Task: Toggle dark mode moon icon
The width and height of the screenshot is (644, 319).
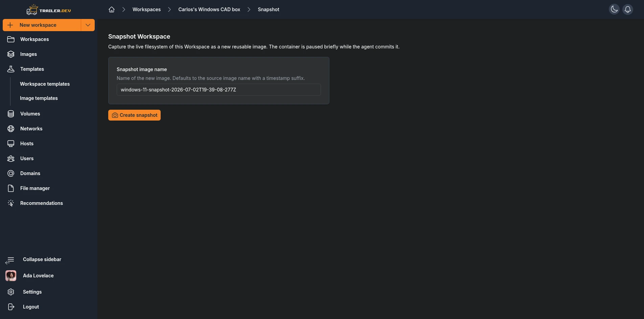Action: [614, 9]
